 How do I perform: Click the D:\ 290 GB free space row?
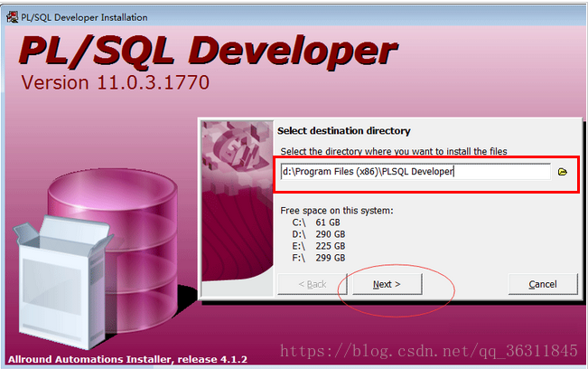click(318, 234)
